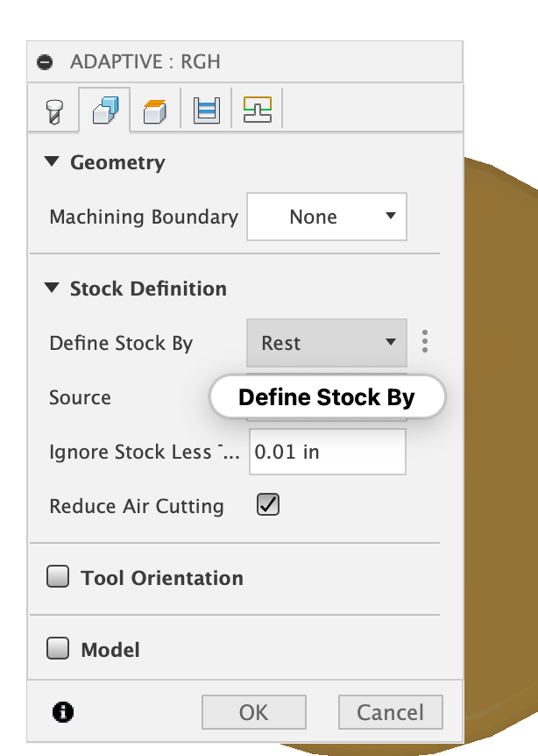Image resolution: width=538 pixels, height=756 pixels.
Task: Enable the Model checkbox
Action: pyautogui.click(x=58, y=648)
